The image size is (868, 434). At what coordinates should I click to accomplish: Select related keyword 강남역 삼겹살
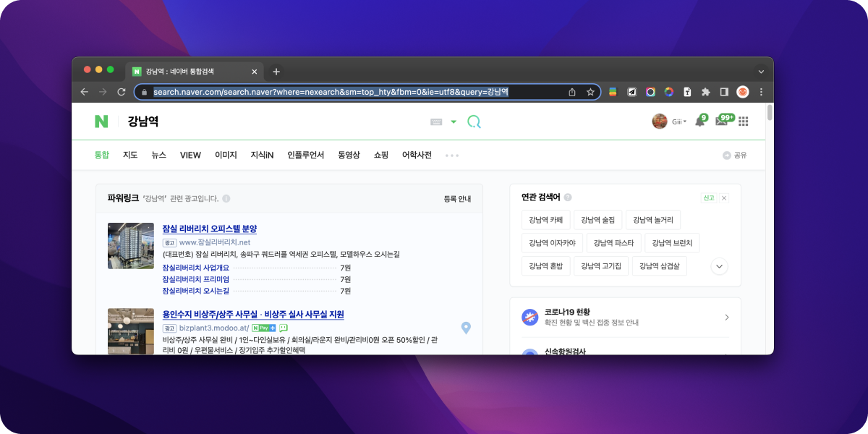(660, 266)
